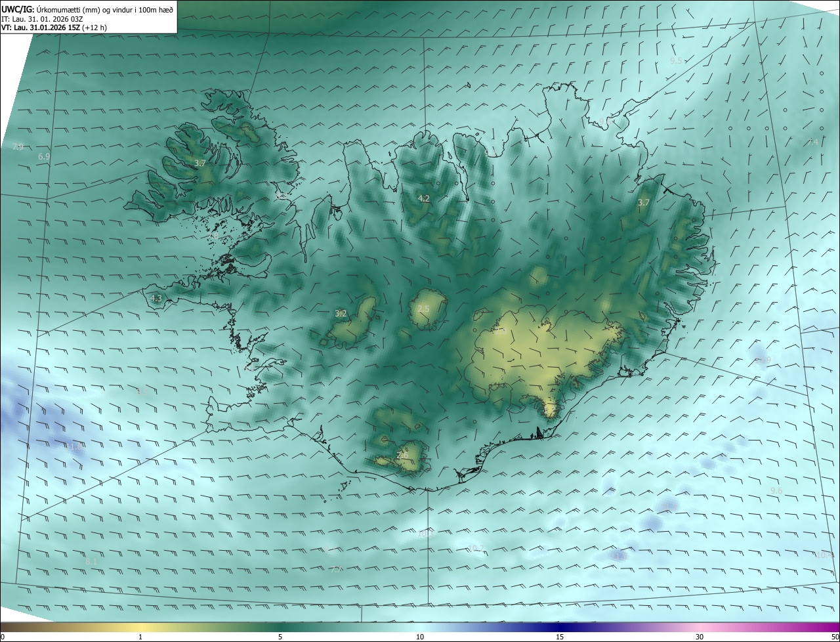Click the 4.3 value on Snæfellsnes peninsula
This screenshot has width=840, height=642.
[x=156, y=298]
